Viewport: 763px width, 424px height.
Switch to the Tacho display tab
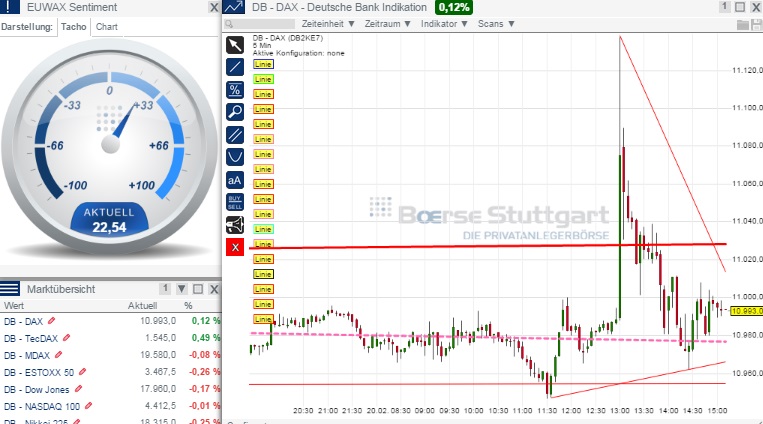(x=73, y=27)
